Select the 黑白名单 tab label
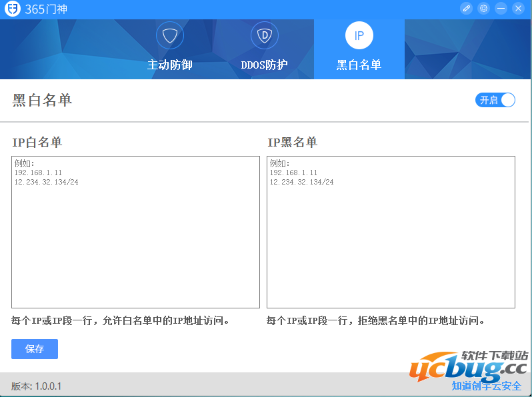Viewport: 532px width, 397px height. click(359, 65)
